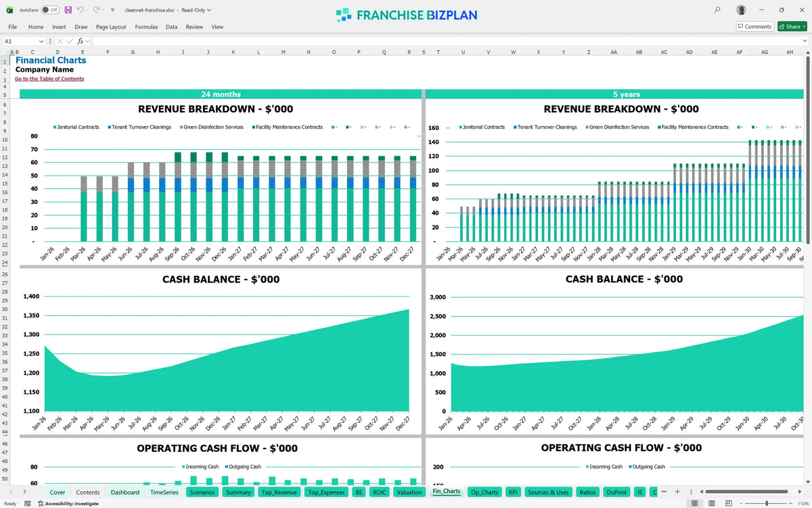This screenshot has width=812, height=508.
Task: Open Customize Quick Access Toolbar dropdown
Action: [113, 10]
